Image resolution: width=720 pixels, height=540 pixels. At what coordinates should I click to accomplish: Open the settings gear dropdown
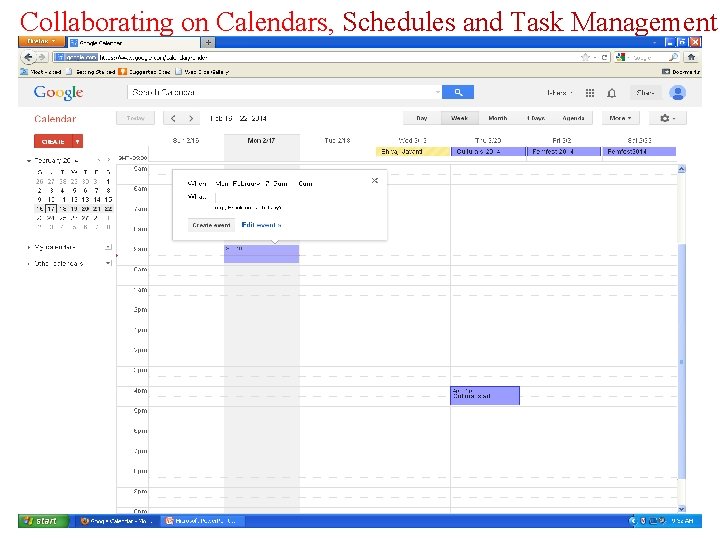tap(668, 118)
